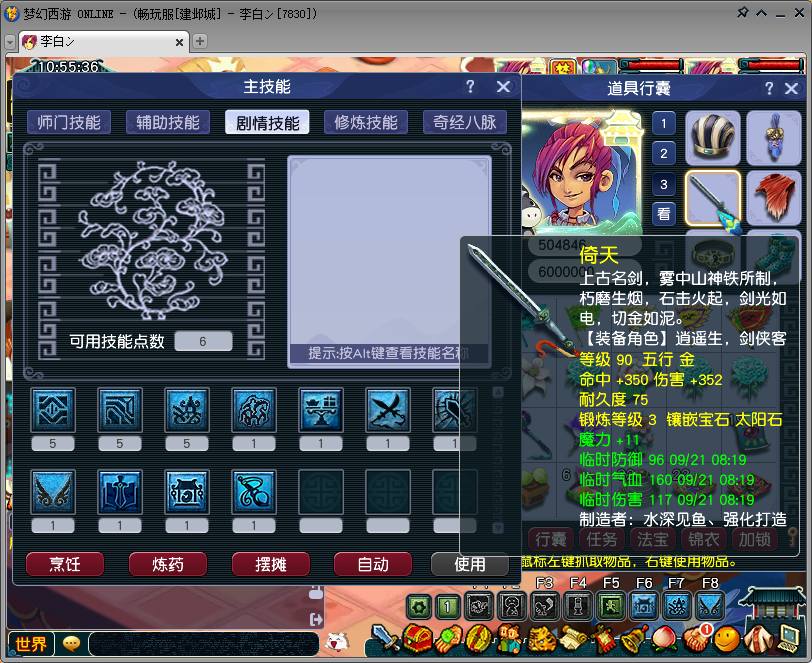Select the wings skill icon in second skill row
This screenshot has height=663, width=812.
(x=53, y=492)
